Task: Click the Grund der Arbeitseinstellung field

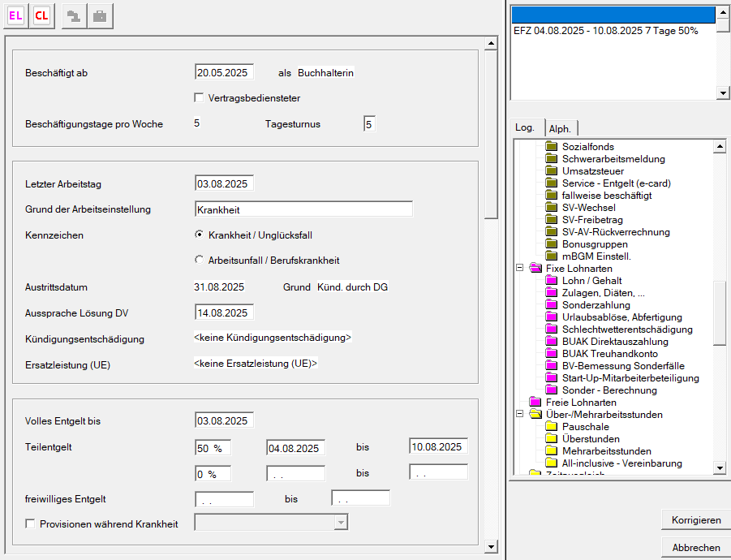Action: (x=303, y=209)
